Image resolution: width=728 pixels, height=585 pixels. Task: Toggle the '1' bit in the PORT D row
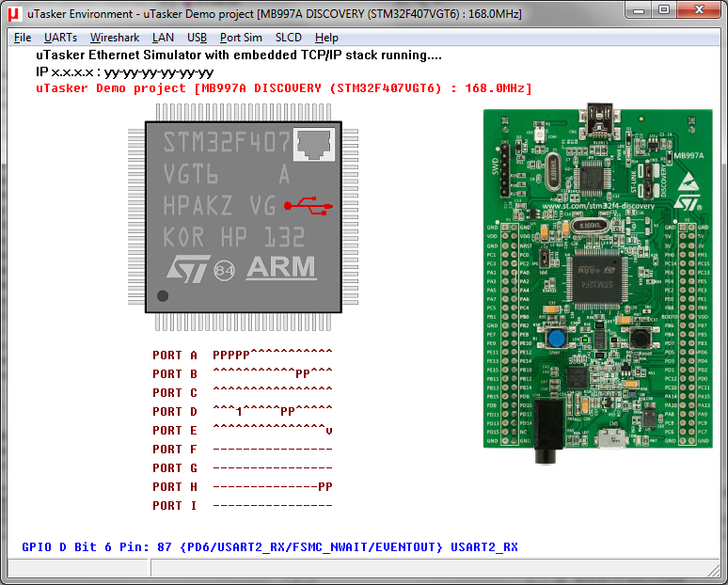pos(240,412)
